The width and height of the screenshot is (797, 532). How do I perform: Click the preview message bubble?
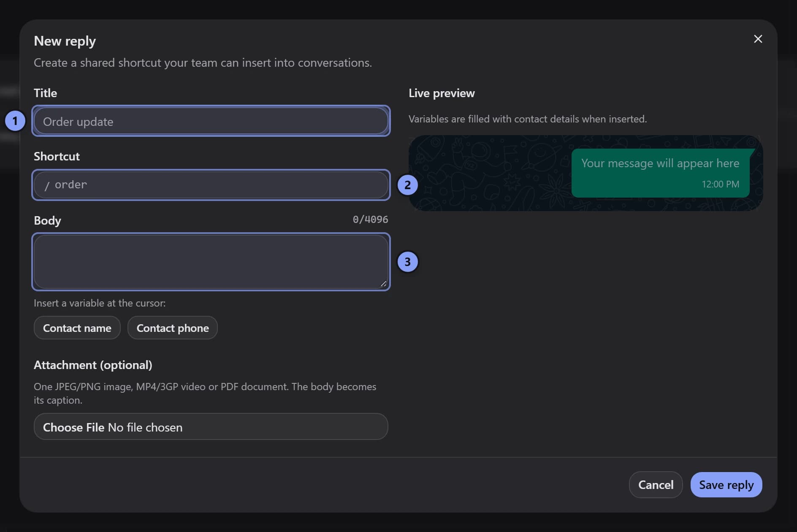point(661,173)
